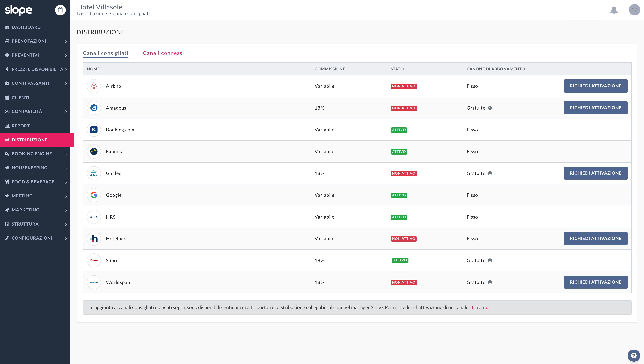Open Dashboard from the sidebar
This screenshot has height=364, width=644.
(26, 27)
